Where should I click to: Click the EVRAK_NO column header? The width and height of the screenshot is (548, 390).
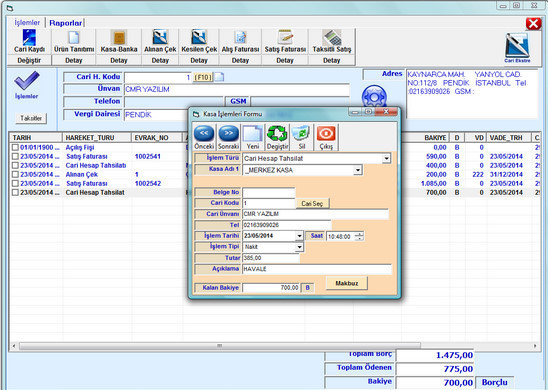[157, 138]
